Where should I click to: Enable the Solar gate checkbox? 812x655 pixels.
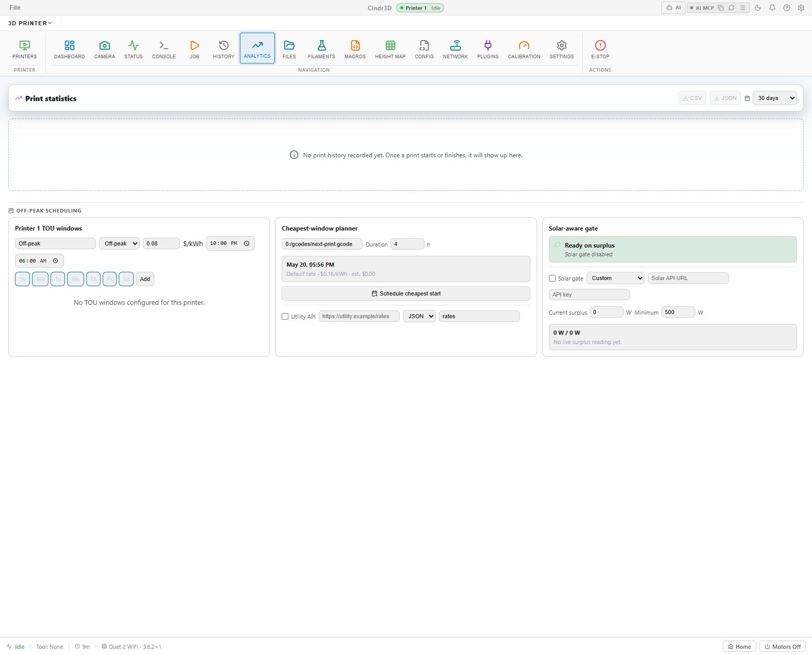point(552,278)
